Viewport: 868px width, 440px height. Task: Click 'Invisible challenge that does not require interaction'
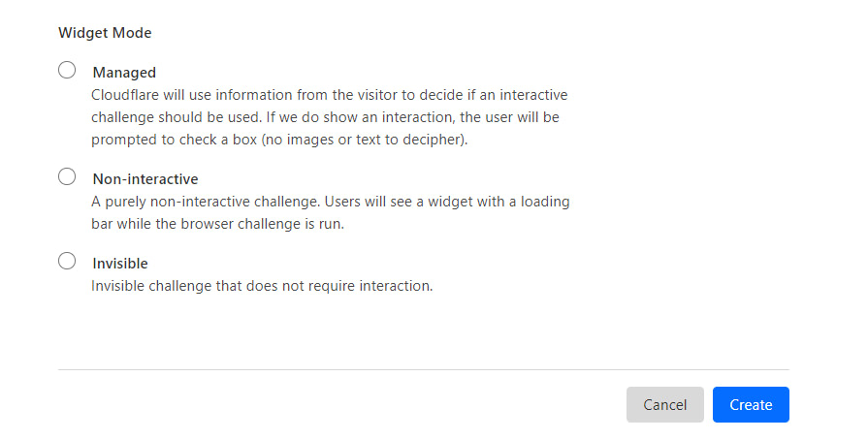click(262, 286)
